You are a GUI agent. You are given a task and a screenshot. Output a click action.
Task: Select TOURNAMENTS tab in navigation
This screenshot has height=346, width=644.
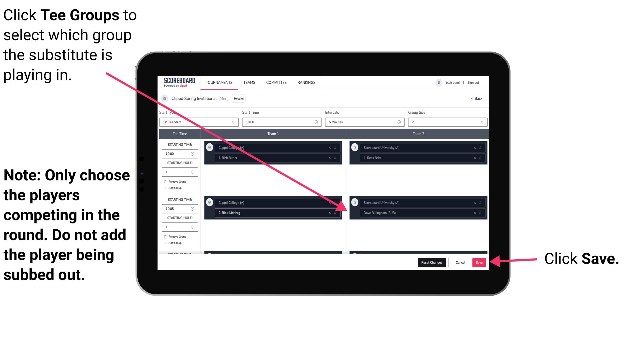tap(219, 83)
